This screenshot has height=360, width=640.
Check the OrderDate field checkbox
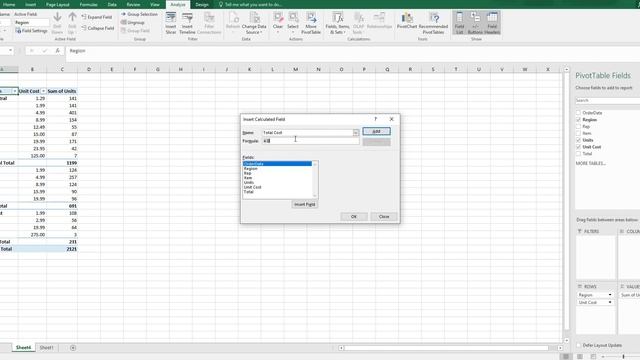coord(578,113)
